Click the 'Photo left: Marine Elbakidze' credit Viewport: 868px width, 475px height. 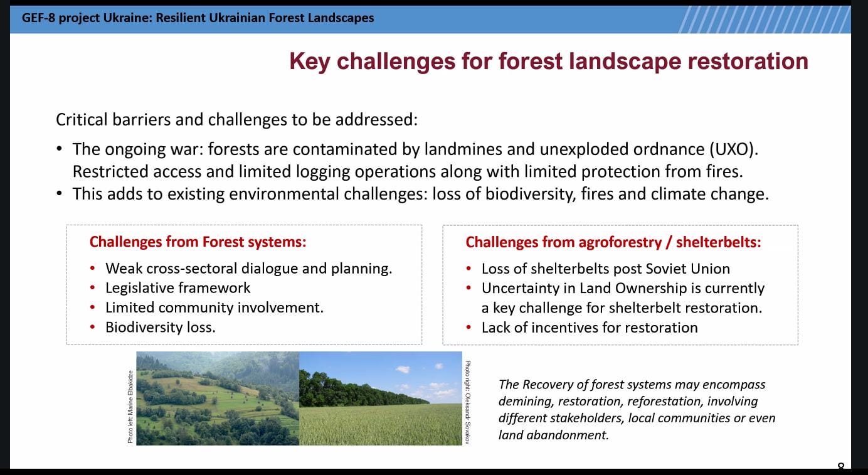coord(130,407)
